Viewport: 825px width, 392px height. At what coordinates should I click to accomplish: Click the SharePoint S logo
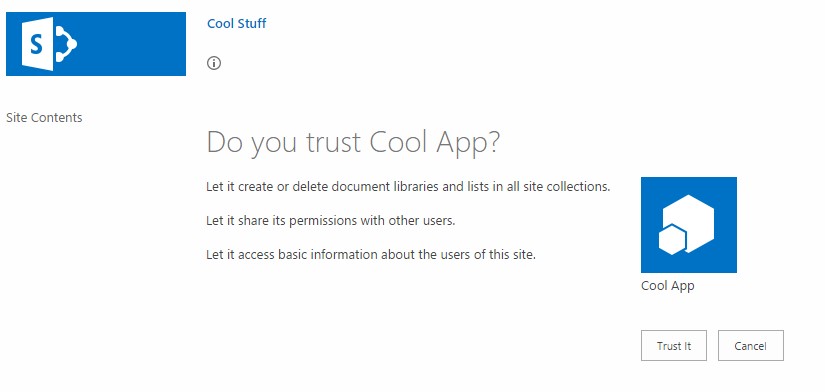coord(49,44)
